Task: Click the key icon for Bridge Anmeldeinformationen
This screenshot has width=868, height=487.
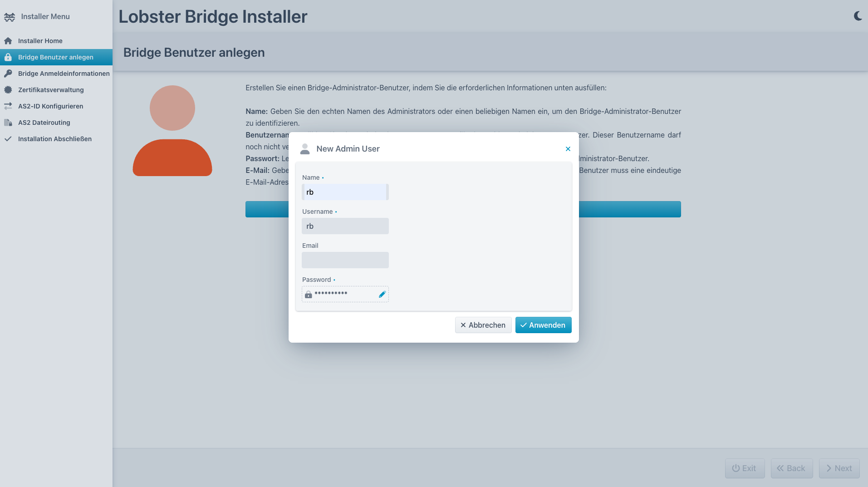Action: tap(8, 74)
